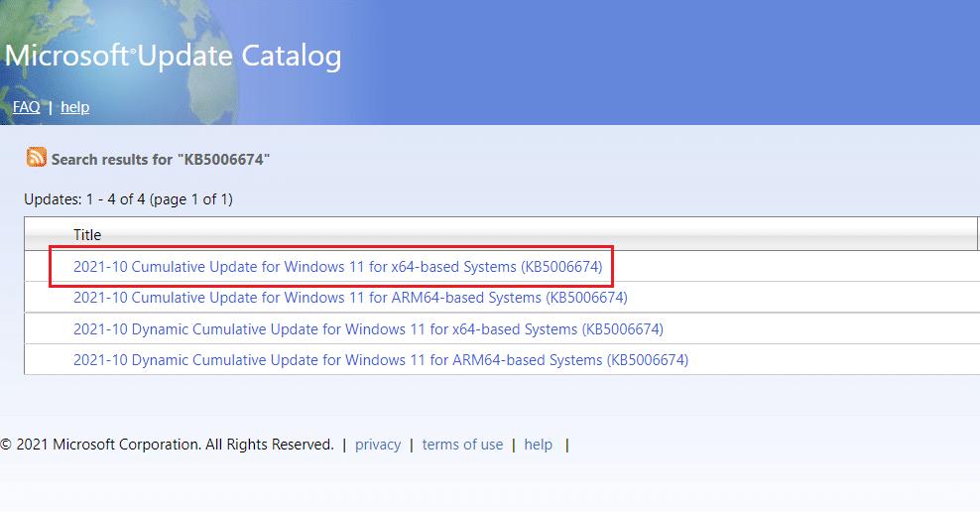Open the help link in the footer
Viewport: 980px width, 514px height.
[x=539, y=445]
